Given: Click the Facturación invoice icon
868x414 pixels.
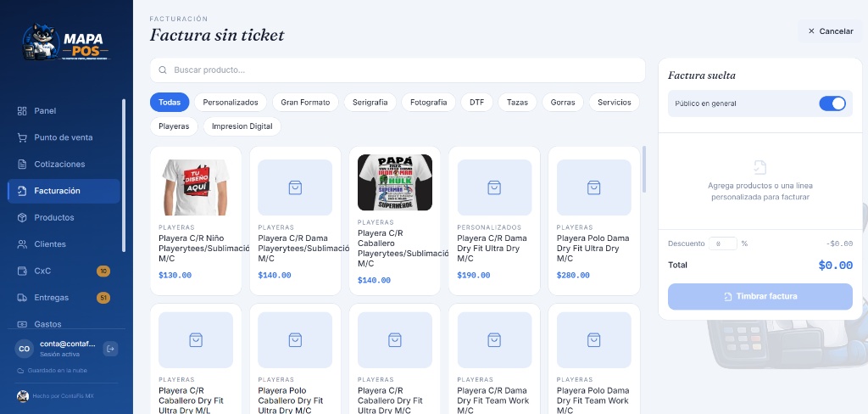Looking at the screenshot, I should [x=22, y=191].
